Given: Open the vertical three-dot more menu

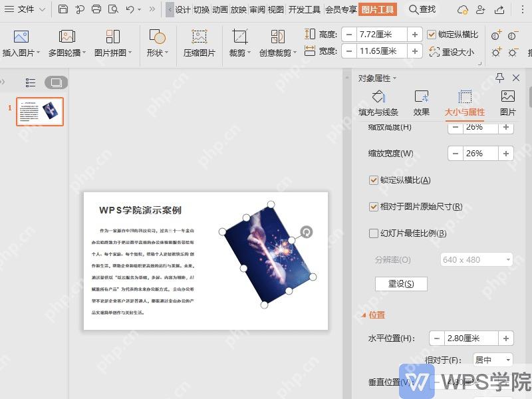Looking at the screenshot, I should (x=523, y=9).
